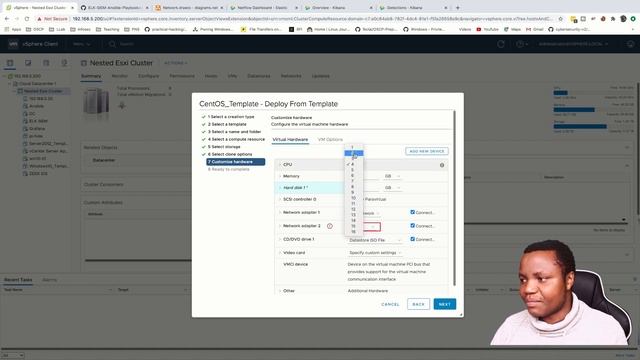Screen dimensions: 640x360
Task: Click the CPU info icon
Action: pyautogui.click(x=442, y=165)
